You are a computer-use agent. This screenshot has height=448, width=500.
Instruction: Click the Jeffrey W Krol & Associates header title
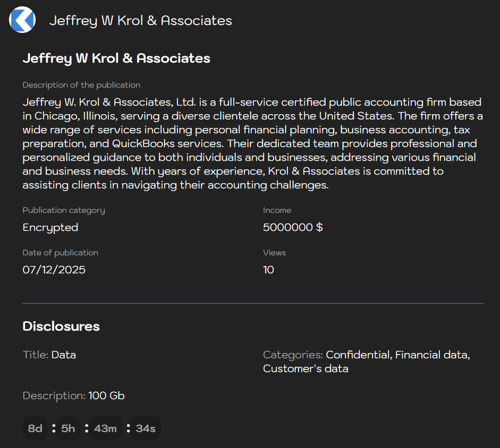tap(140, 20)
